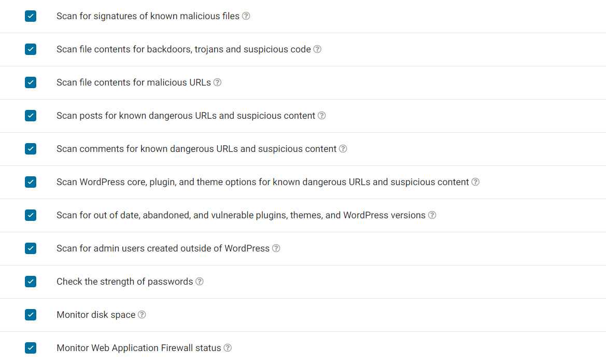Uncheck the password strength check option
Image resolution: width=606 pixels, height=364 pixels.
pos(31,281)
